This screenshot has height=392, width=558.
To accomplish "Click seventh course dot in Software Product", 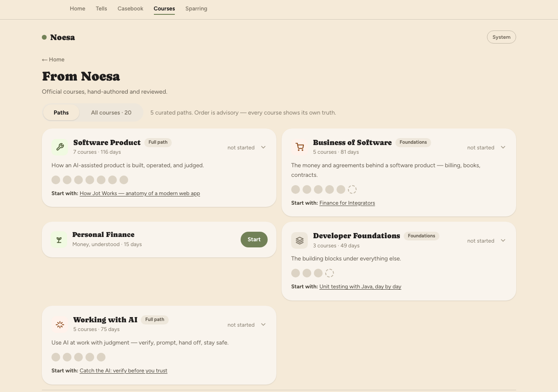I will click(124, 180).
